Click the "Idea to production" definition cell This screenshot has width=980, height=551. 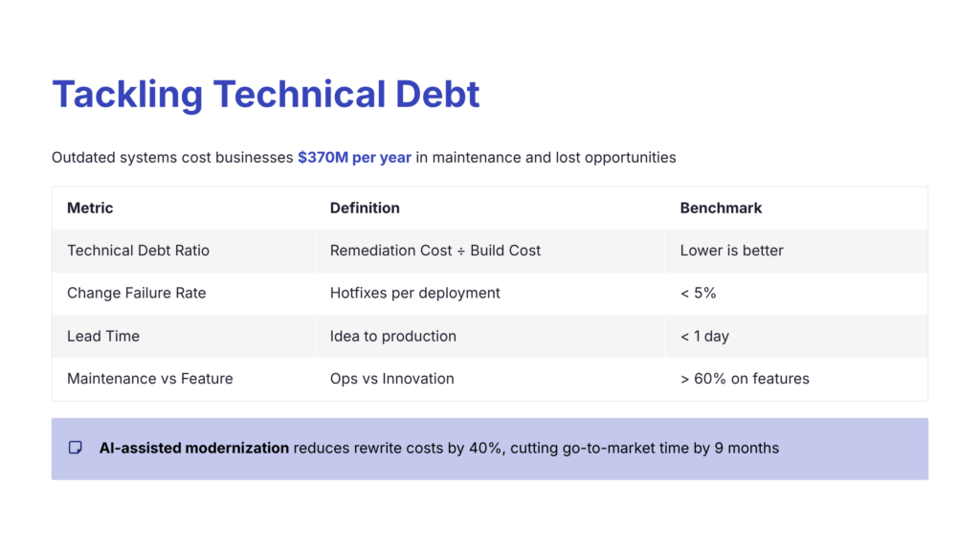click(x=393, y=336)
